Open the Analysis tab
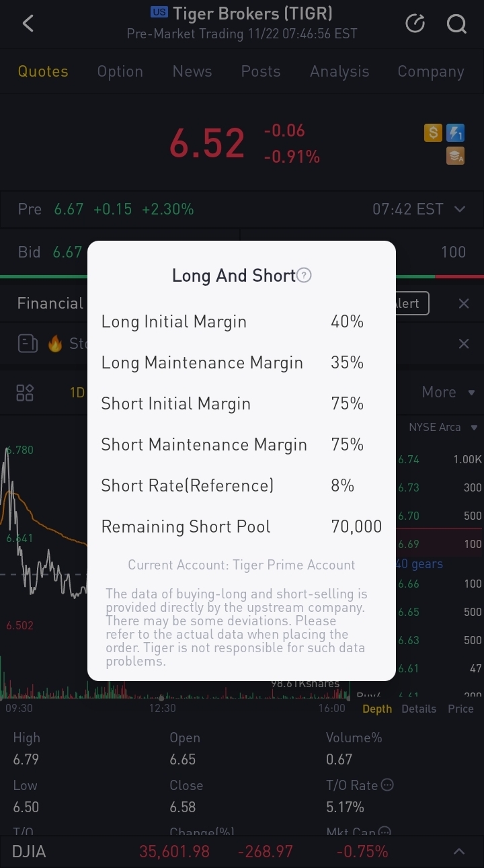The image size is (484, 868). coord(339,71)
